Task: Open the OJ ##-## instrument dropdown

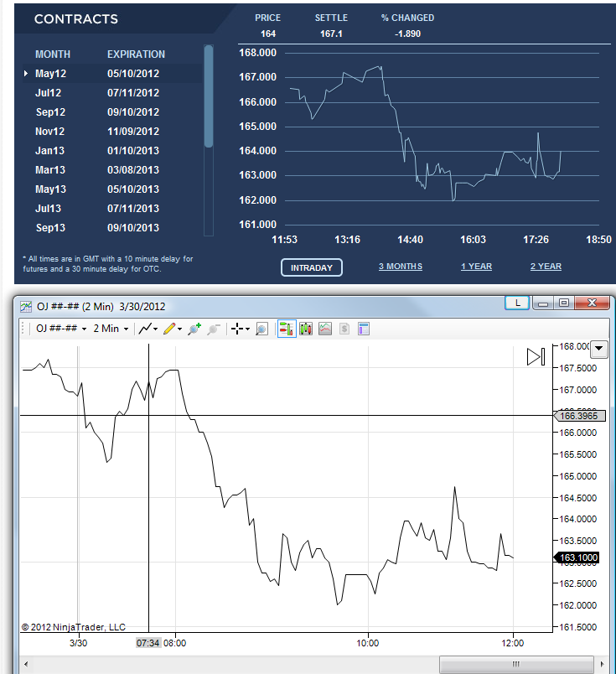Action: [61, 329]
